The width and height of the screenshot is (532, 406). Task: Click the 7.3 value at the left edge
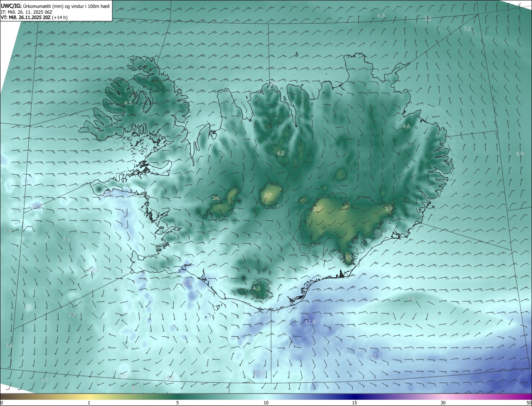[7, 230]
